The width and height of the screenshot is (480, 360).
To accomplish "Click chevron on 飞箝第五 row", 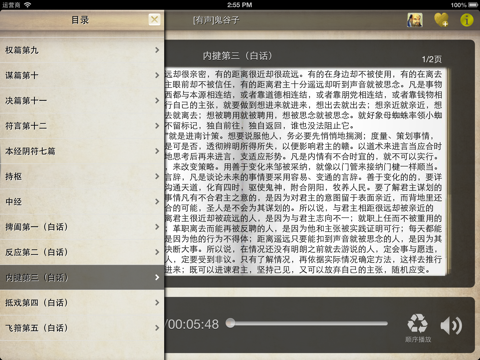I will tap(157, 328).
